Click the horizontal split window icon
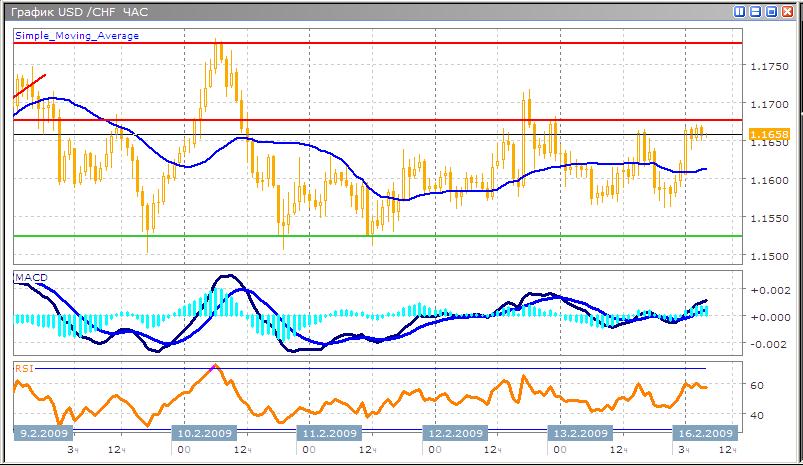 coord(757,12)
